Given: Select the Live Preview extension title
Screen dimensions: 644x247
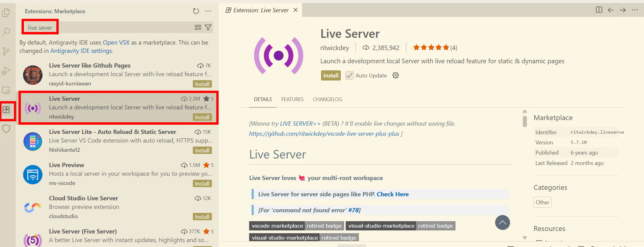Looking at the screenshot, I should coord(66,165).
